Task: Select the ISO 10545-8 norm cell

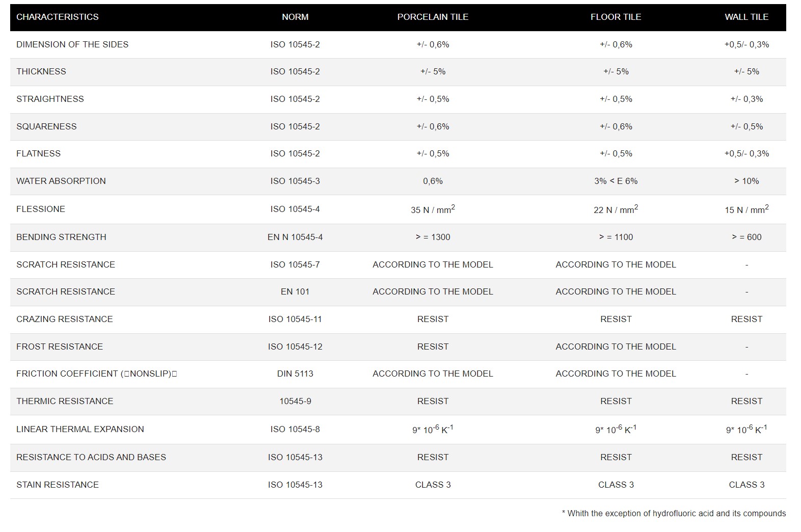Action: coord(295,429)
